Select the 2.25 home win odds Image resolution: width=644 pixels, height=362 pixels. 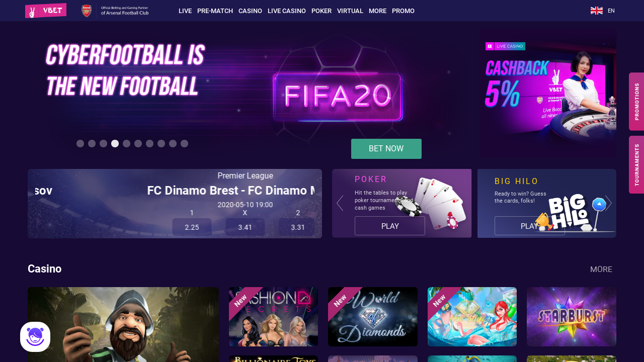pos(192,227)
